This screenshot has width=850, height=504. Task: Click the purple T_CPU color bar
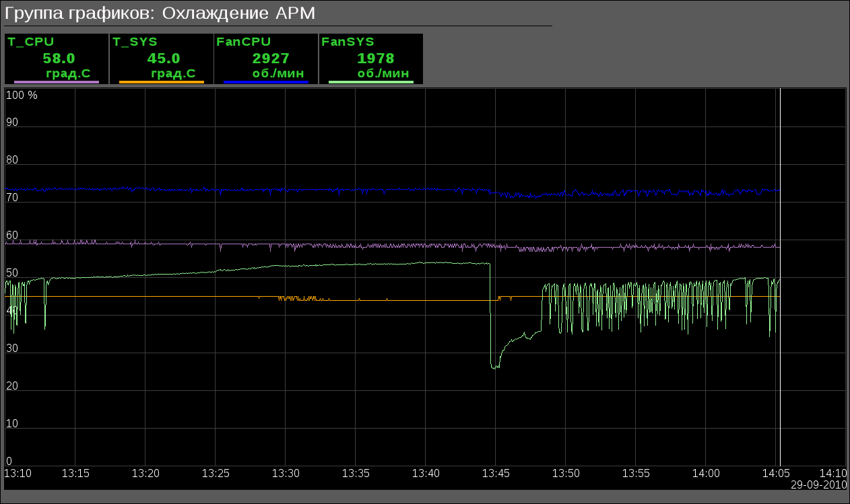click(x=57, y=82)
